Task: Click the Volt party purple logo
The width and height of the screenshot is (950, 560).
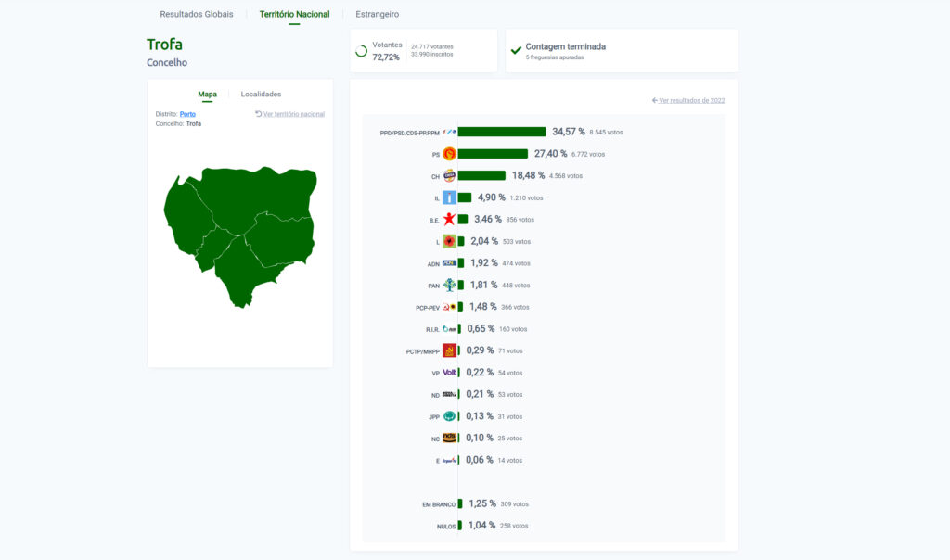Action: coord(449,373)
